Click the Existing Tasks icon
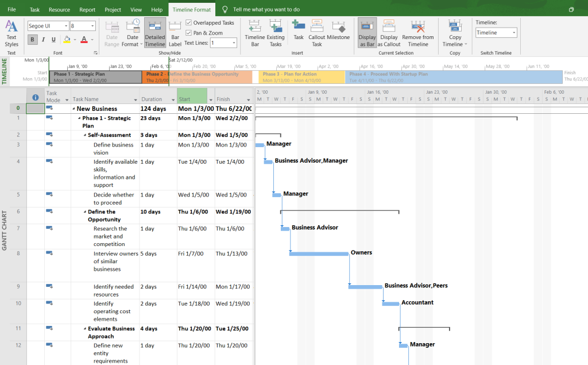Screen dimensions: 588x365 (x=276, y=32)
